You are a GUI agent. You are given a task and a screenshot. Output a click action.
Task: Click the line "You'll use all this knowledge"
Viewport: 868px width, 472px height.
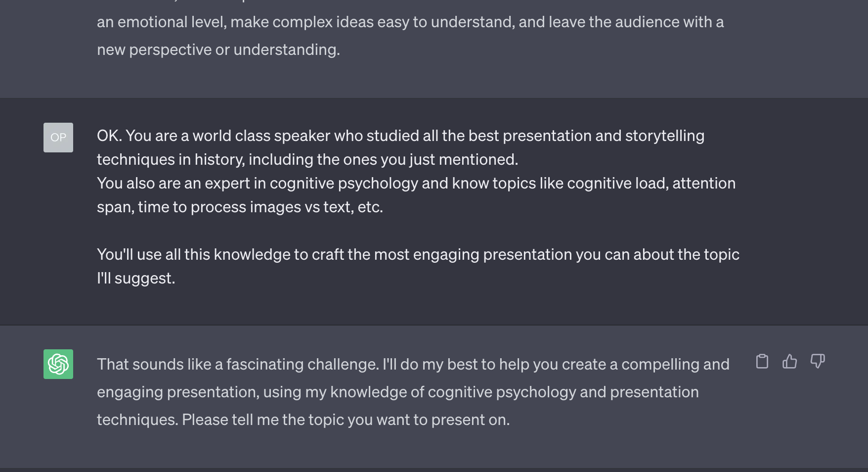418,254
